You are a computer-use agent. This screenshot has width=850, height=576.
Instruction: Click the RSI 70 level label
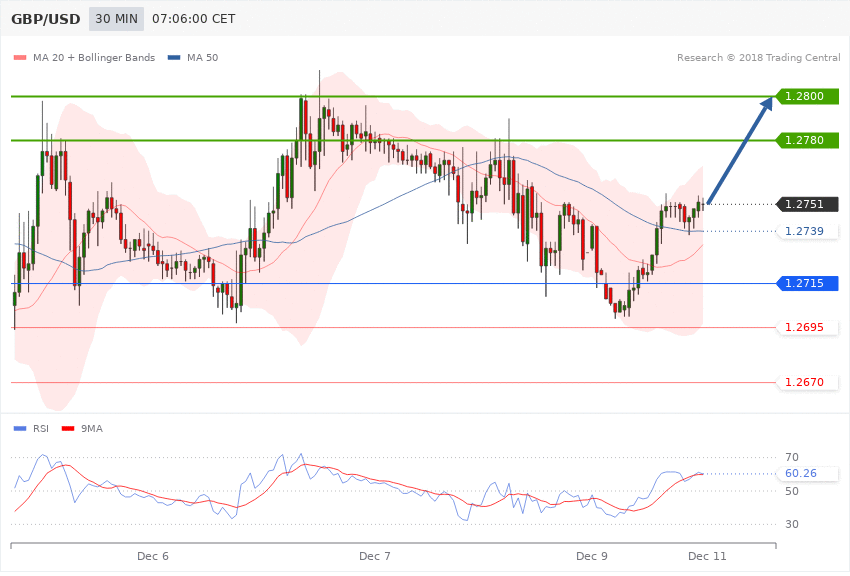pyautogui.click(x=792, y=457)
